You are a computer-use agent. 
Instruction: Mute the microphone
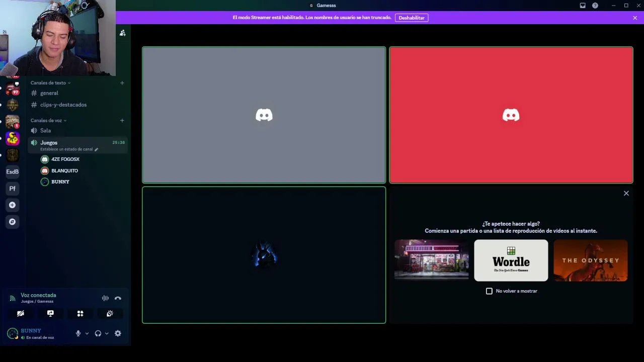pos(78,333)
